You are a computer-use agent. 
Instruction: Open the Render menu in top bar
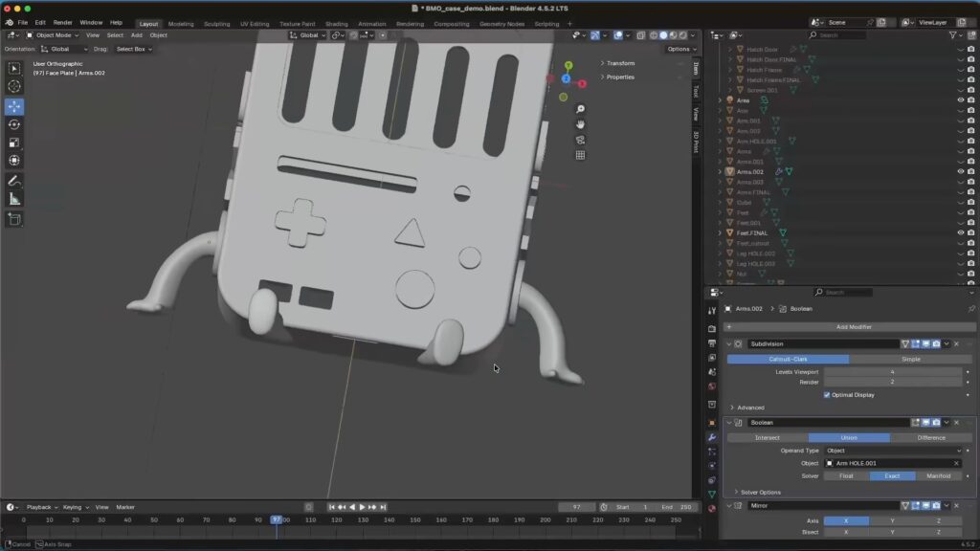point(62,22)
